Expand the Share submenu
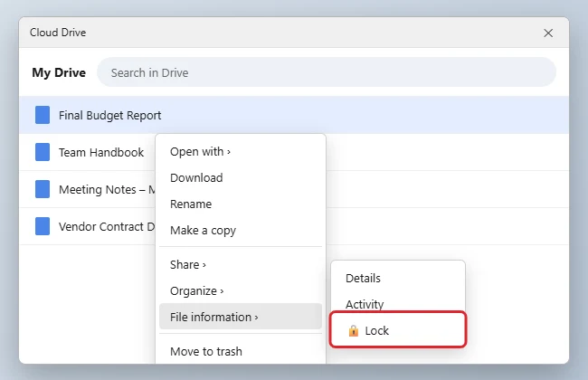588x380 pixels. point(241,264)
